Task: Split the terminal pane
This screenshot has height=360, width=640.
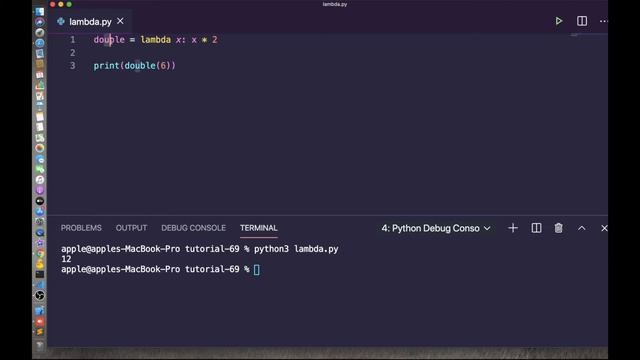Action: pyautogui.click(x=536, y=228)
